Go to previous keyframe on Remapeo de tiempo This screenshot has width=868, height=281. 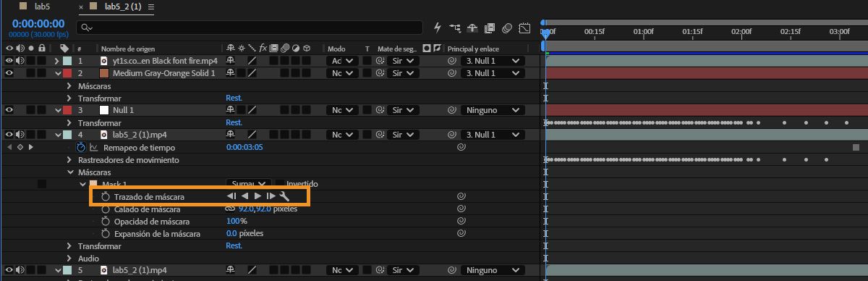(9, 147)
